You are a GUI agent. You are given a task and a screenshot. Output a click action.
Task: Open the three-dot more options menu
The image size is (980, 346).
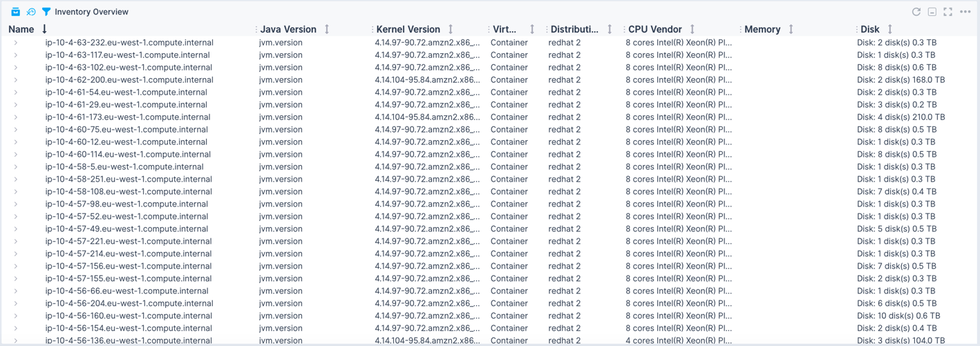pyautogui.click(x=965, y=12)
